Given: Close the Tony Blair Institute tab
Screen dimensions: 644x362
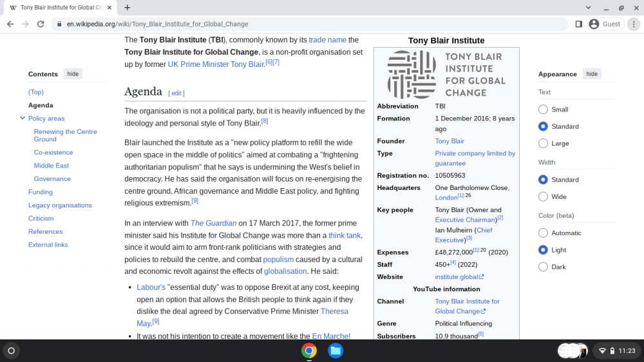Looking at the screenshot, I should pos(109,7).
